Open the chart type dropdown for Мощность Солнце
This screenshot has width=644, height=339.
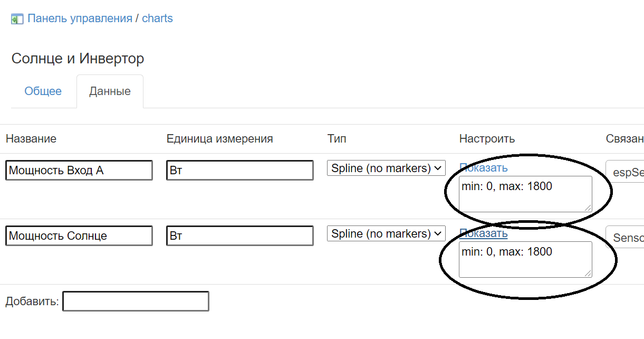(386, 233)
